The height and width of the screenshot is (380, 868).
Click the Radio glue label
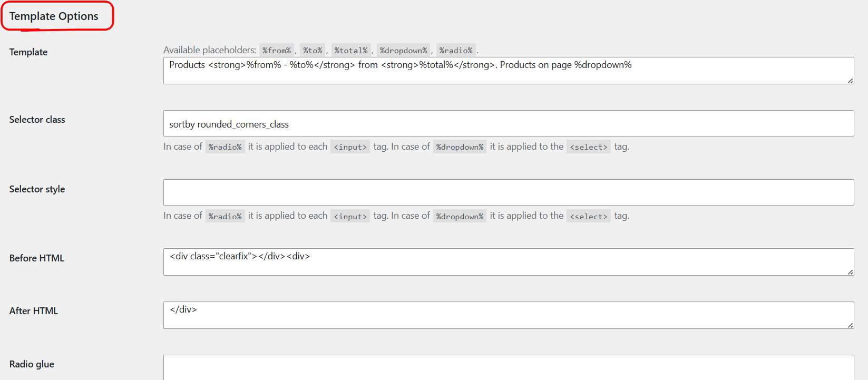click(x=32, y=364)
